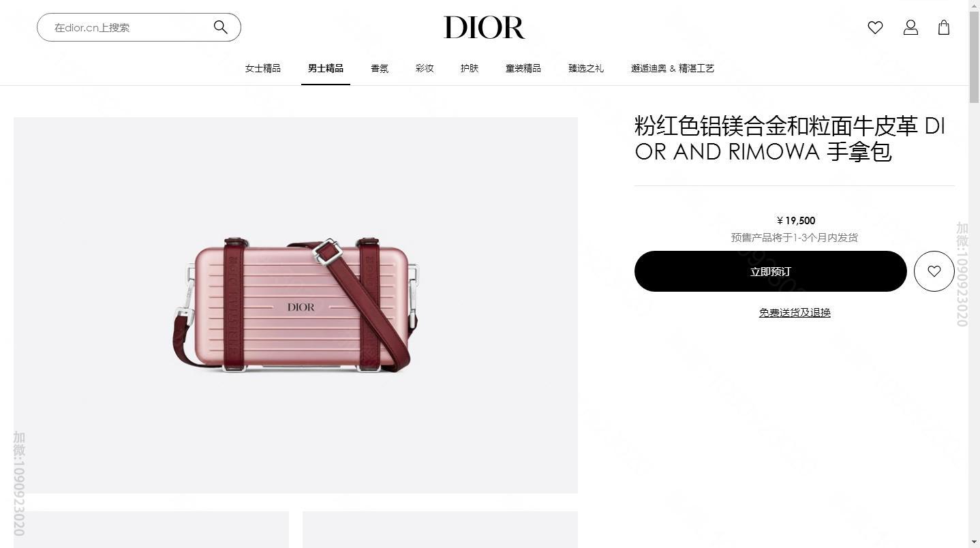Open the 臻选之礼 menu
The image size is (980, 548).
586,68
